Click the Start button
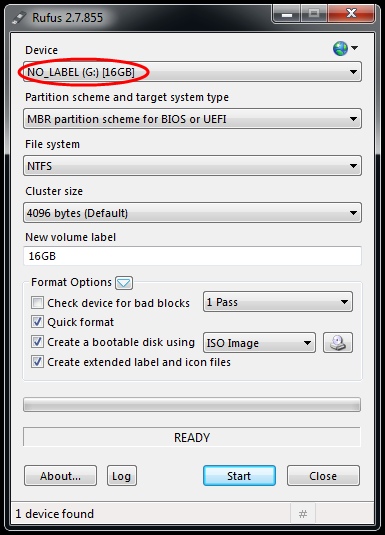The height and width of the screenshot is (535, 385). click(x=239, y=476)
